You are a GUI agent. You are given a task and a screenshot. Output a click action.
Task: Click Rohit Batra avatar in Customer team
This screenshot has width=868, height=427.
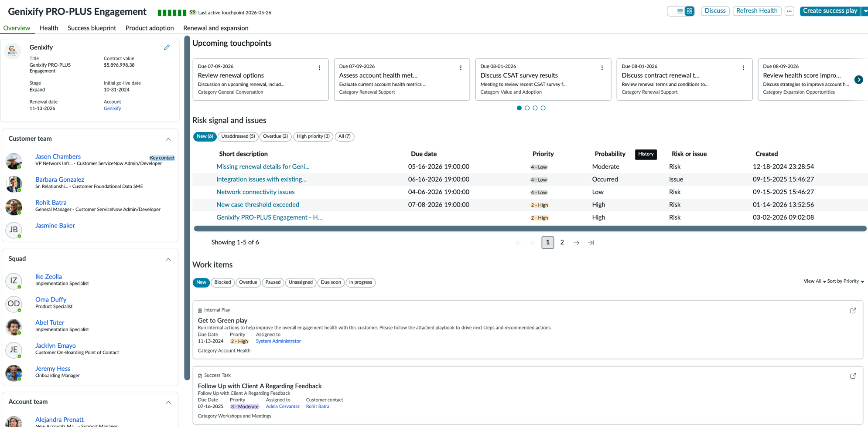click(14, 207)
